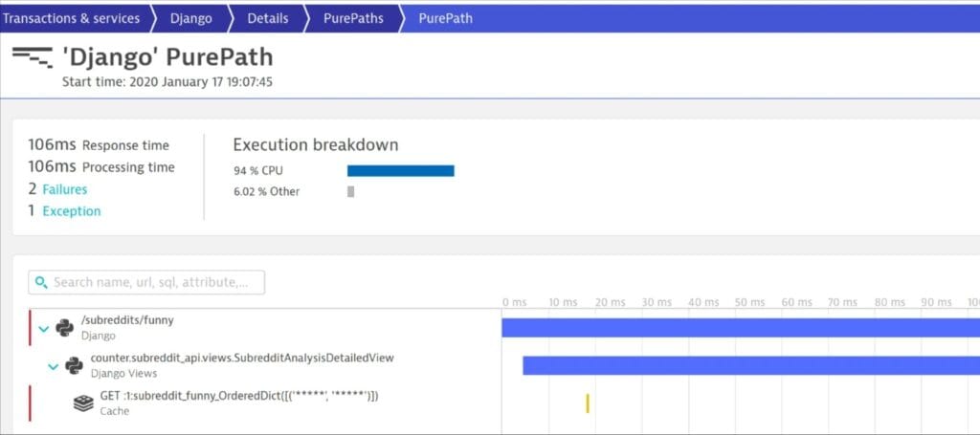980x435 pixels.
Task: Click the 'Django' PurePath title
Action: 167,56
